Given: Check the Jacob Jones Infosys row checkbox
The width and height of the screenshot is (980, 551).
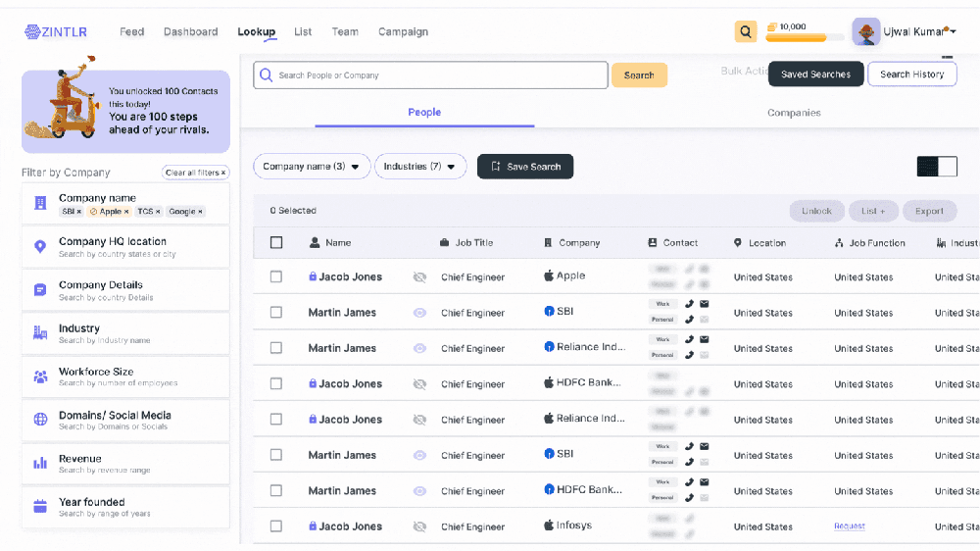Looking at the screenshot, I should click(x=276, y=526).
